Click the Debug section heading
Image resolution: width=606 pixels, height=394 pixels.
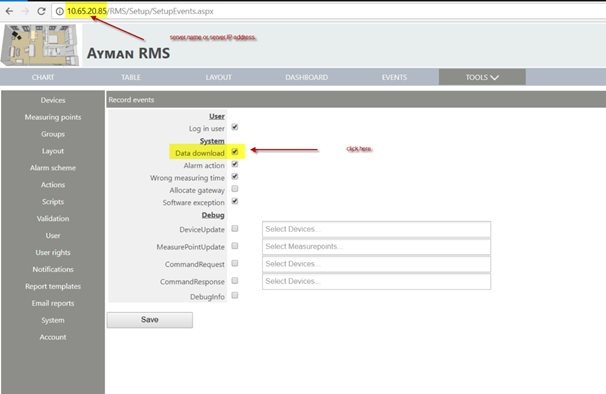point(213,215)
